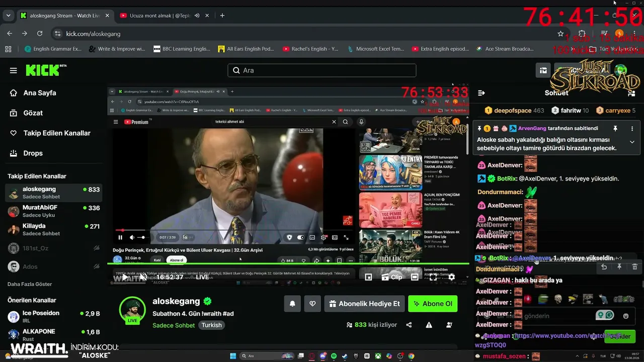644x362 pixels.
Task: Open the aloskegang profile avatar
Action: pyautogui.click(x=132, y=310)
